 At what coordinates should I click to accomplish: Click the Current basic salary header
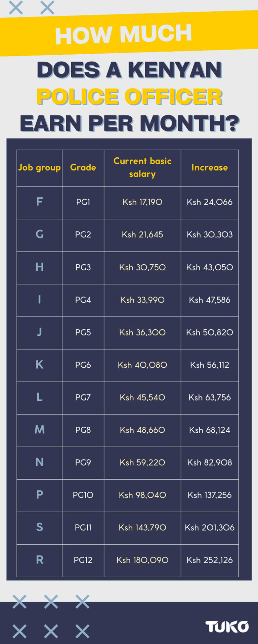[x=142, y=168]
